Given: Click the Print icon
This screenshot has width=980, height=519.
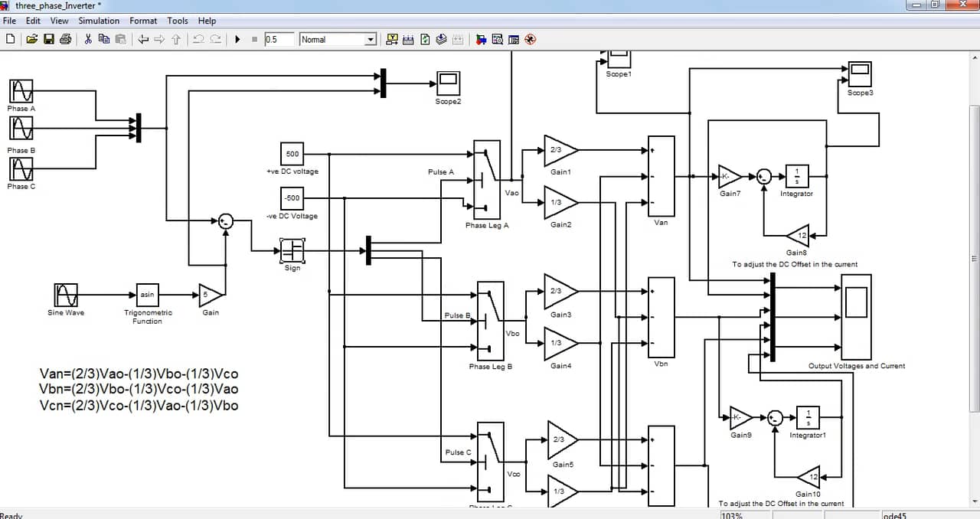Looking at the screenshot, I should pos(65,39).
